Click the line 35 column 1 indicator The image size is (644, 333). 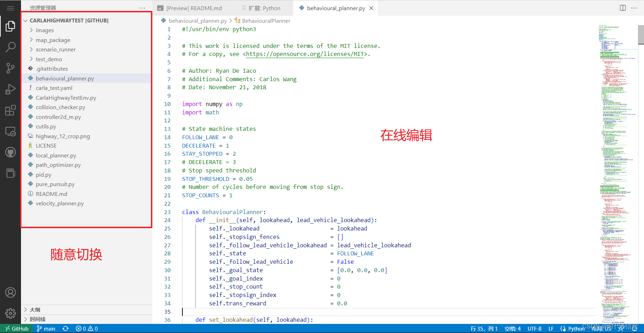pyautogui.click(x=484, y=328)
